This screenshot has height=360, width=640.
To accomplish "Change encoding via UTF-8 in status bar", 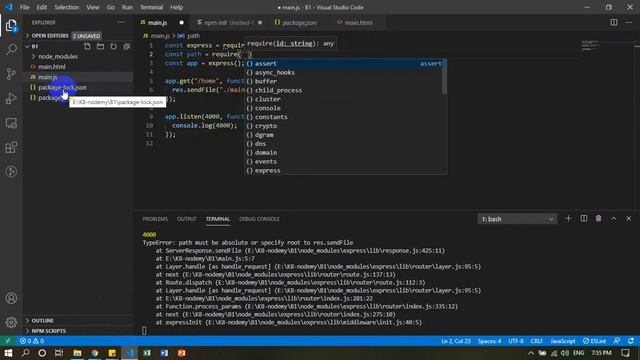I will tap(516, 341).
